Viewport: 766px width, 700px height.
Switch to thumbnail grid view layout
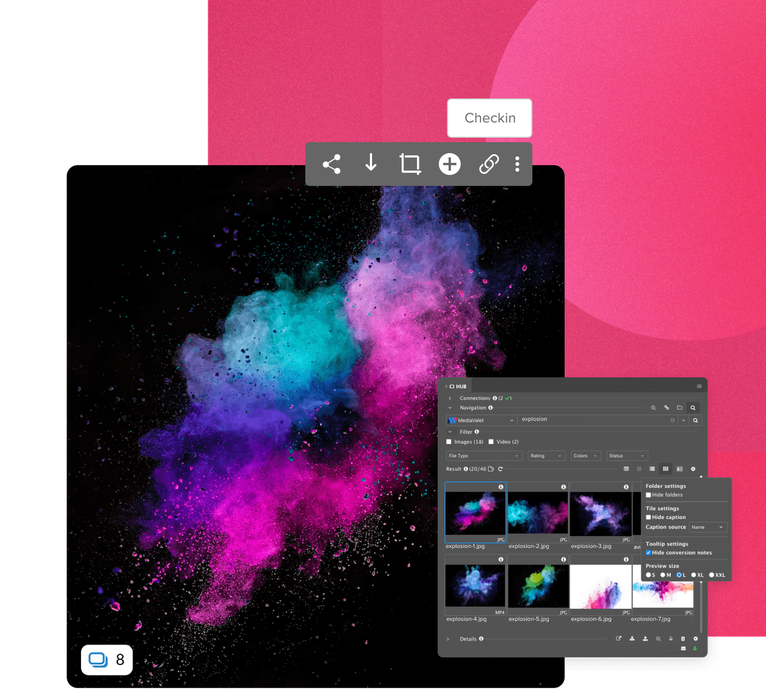coord(666,468)
